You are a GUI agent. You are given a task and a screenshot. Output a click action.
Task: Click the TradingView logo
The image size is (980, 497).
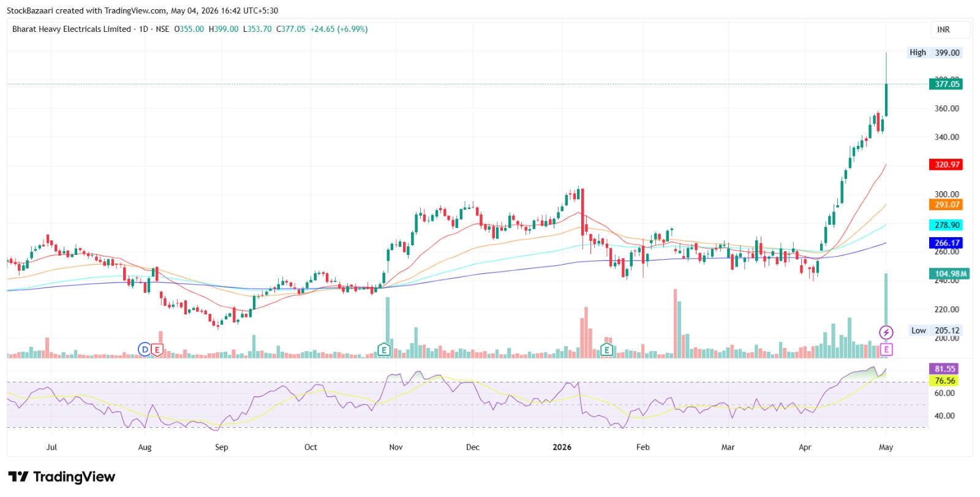(61, 477)
